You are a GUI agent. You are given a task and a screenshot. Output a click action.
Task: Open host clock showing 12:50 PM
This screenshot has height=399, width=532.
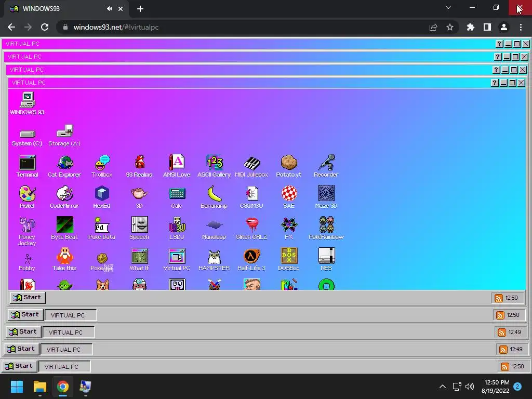click(495, 387)
